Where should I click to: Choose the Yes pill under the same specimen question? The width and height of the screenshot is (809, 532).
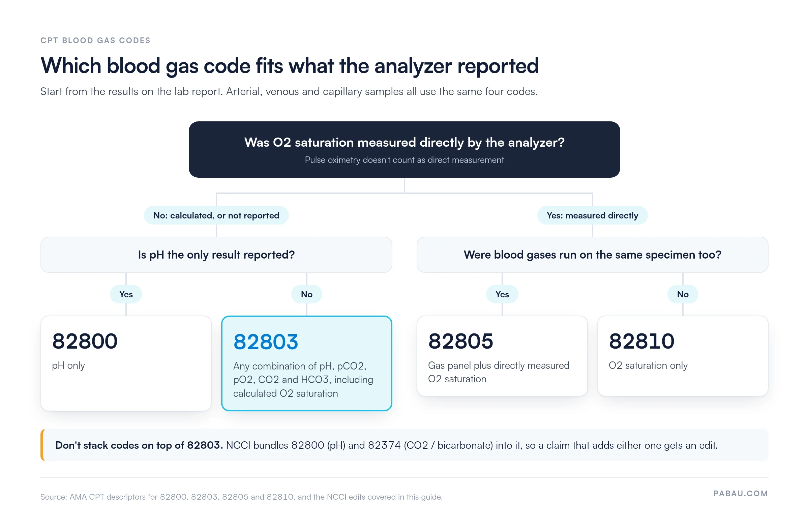[502, 294]
